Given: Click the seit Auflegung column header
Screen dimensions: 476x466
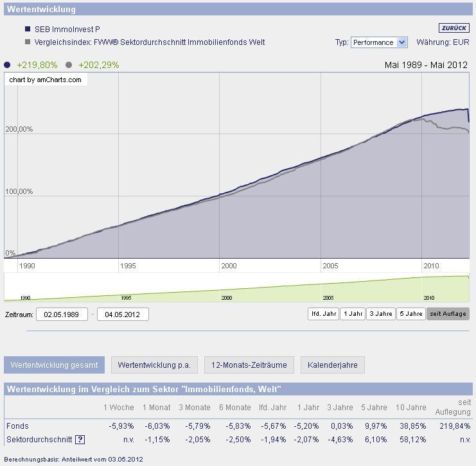Looking at the screenshot, I should click(453, 407).
